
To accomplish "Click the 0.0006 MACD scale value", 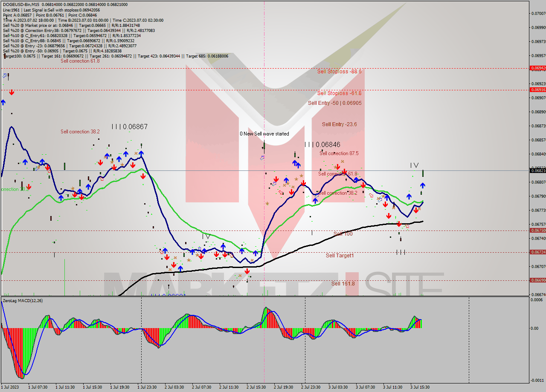I will [537, 300].
